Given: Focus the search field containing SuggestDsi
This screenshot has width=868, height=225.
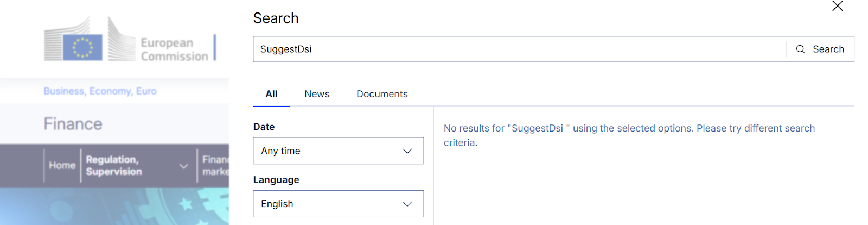Looking at the screenshot, I should pos(519,49).
